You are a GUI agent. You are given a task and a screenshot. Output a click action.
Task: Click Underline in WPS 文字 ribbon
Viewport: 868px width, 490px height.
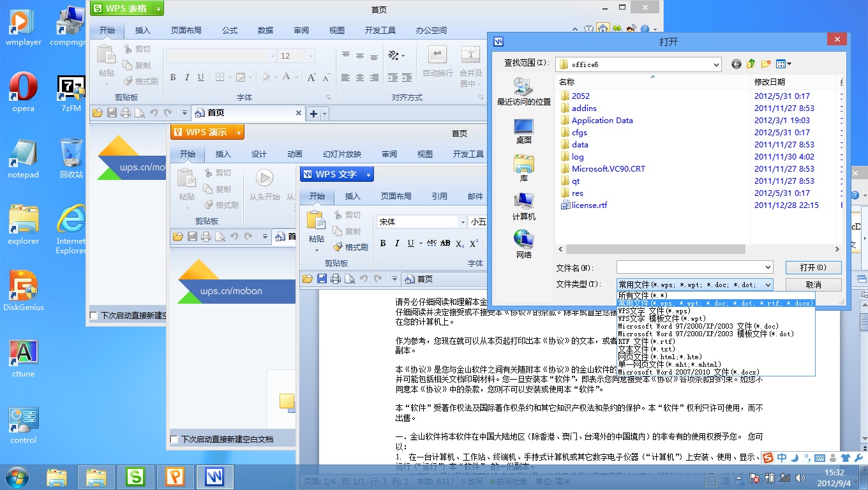click(x=410, y=243)
